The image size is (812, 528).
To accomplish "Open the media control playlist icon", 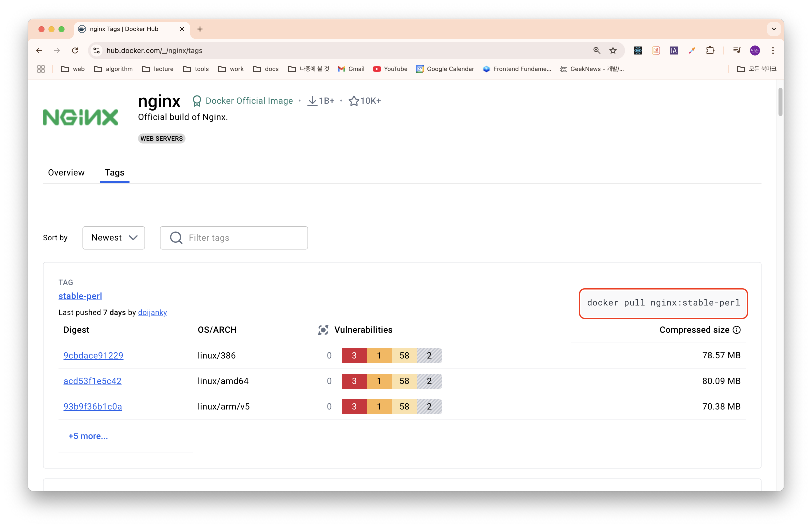I will [736, 50].
